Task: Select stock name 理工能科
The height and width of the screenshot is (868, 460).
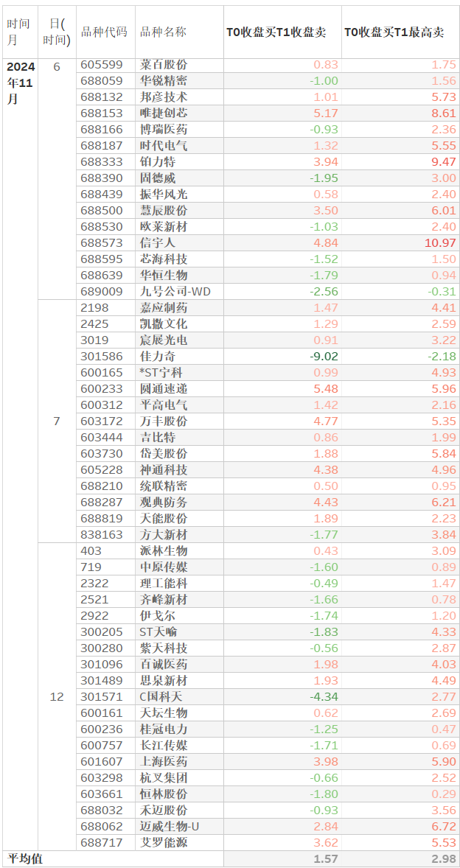Action: (x=164, y=584)
